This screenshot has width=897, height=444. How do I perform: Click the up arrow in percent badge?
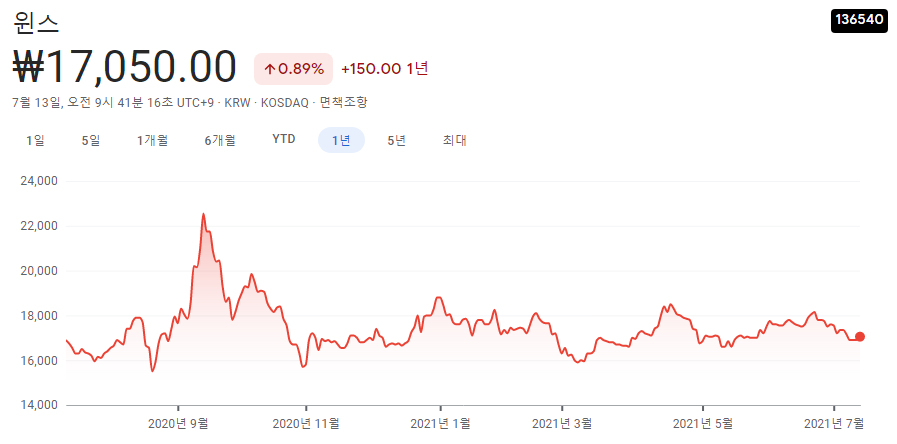tap(270, 70)
